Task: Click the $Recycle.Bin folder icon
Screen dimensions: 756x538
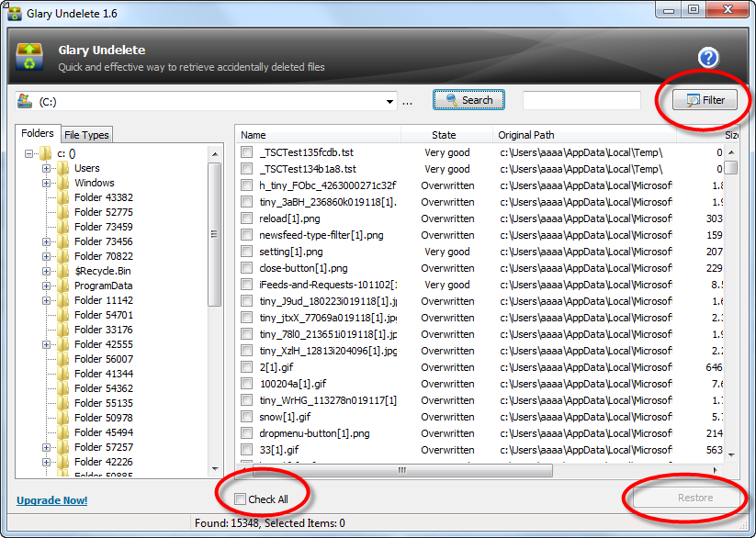Action: tap(62, 271)
